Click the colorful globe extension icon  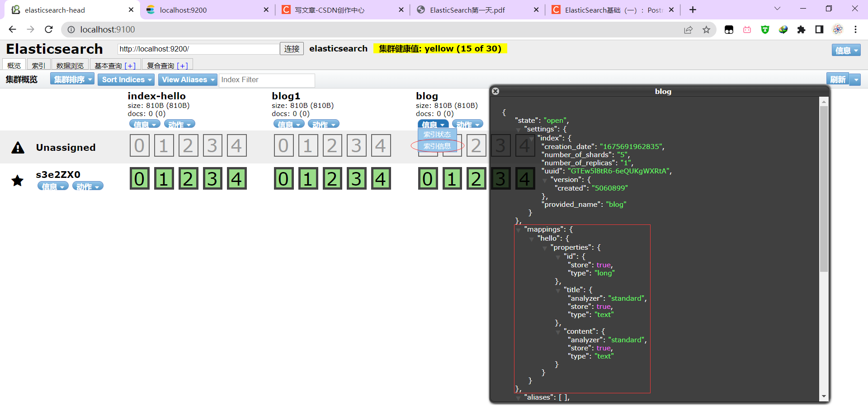(x=783, y=30)
